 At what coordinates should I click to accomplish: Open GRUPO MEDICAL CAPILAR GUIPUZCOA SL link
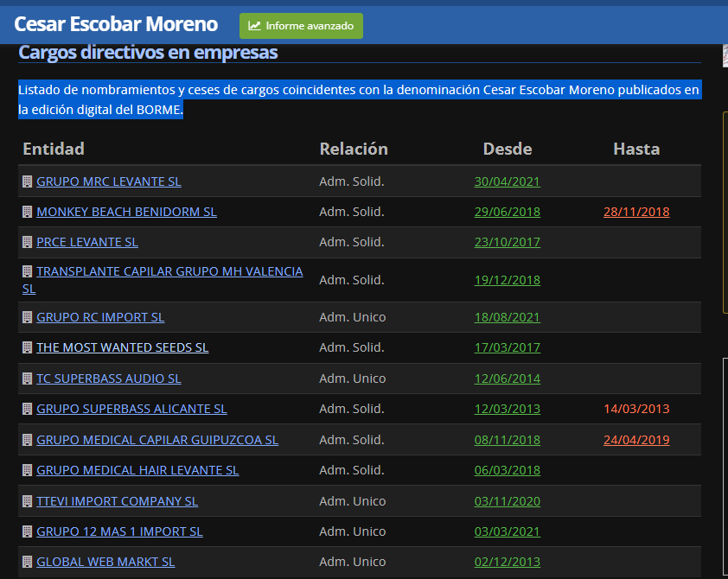157,439
